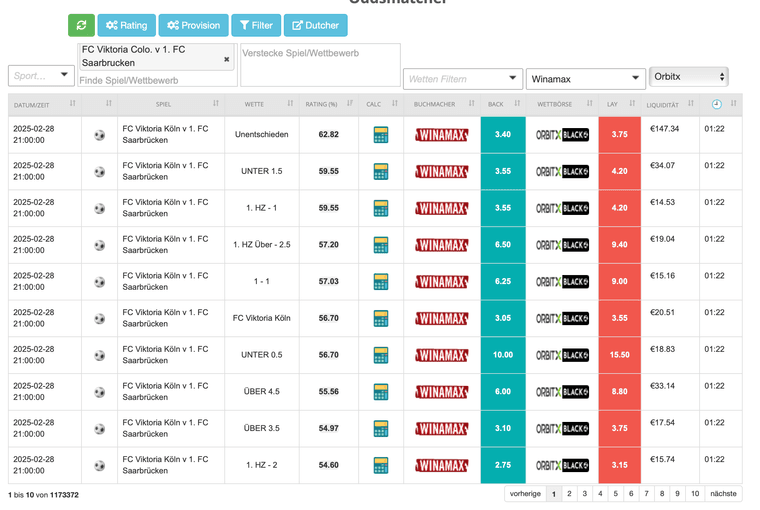Go to the previous page with vorherige

click(525, 494)
